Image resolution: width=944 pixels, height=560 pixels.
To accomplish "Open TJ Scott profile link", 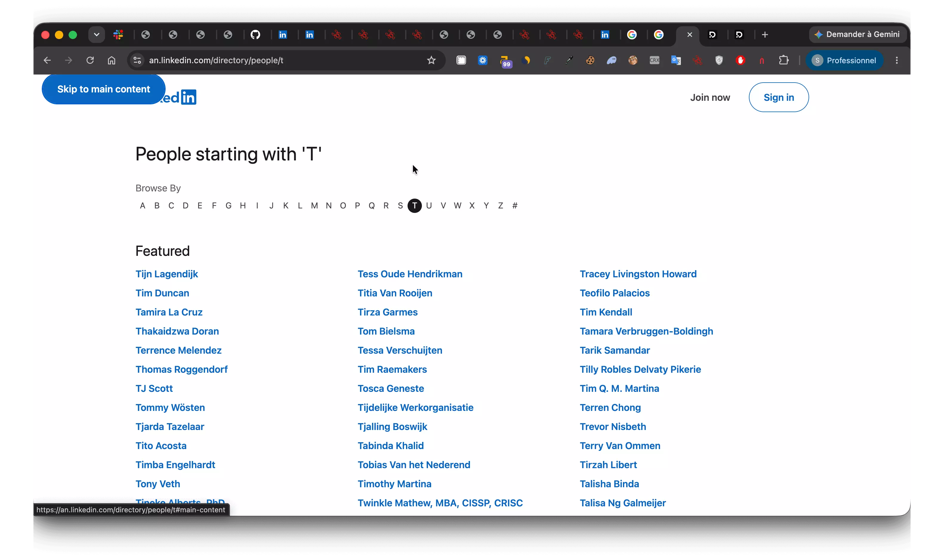I will [x=154, y=388].
